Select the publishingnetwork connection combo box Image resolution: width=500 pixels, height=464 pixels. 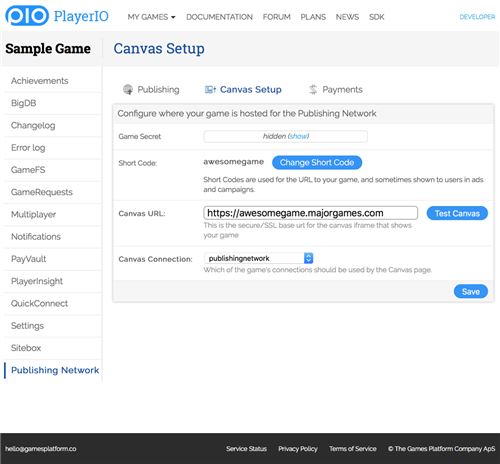(x=259, y=258)
